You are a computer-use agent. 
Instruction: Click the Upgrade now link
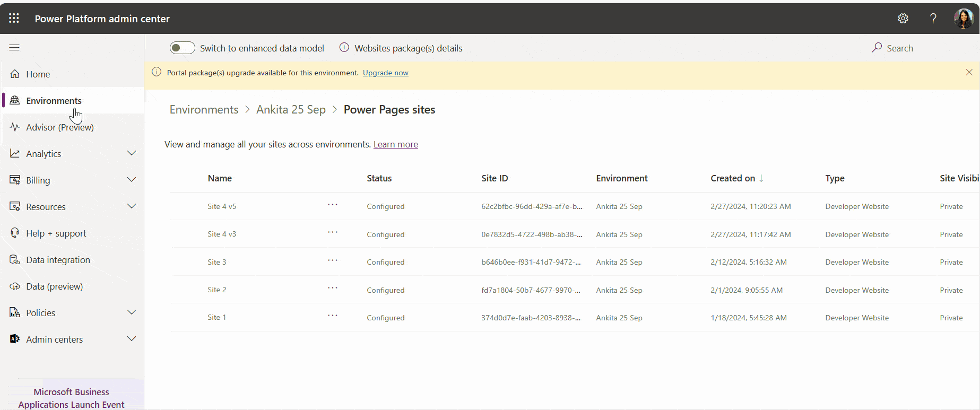[386, 73]
